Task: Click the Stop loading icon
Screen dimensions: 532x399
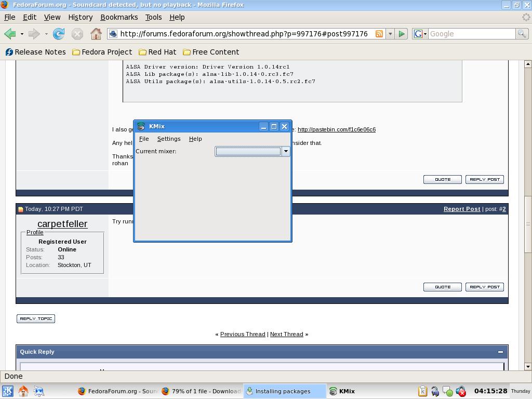Action: pos(77,34)
